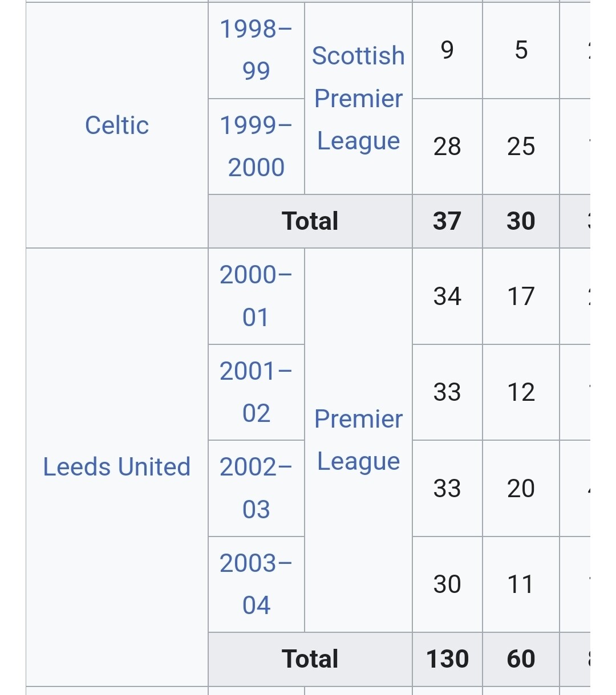Screen dimensions: 616x695
Task: Open the Celtic club link
Action: [x=117, y=125]
